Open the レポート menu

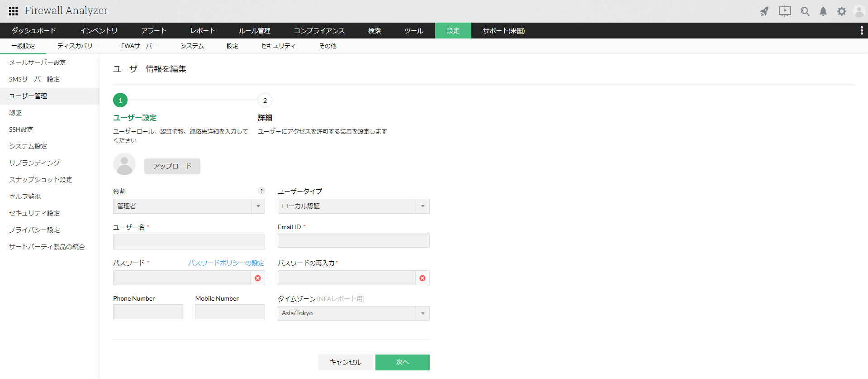tap(203, 30)
